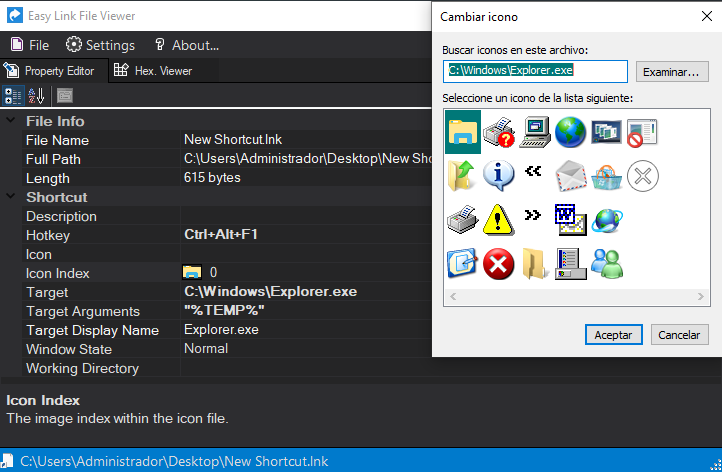
Task: Click the Window State value Normal
Action: pyautogui.click(x=206, y=349)
